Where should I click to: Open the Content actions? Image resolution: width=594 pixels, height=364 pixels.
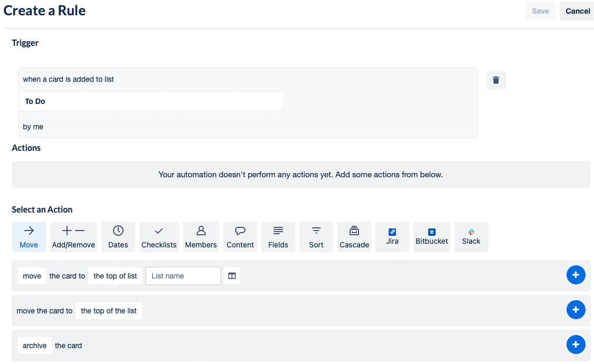tap(240, 236)
